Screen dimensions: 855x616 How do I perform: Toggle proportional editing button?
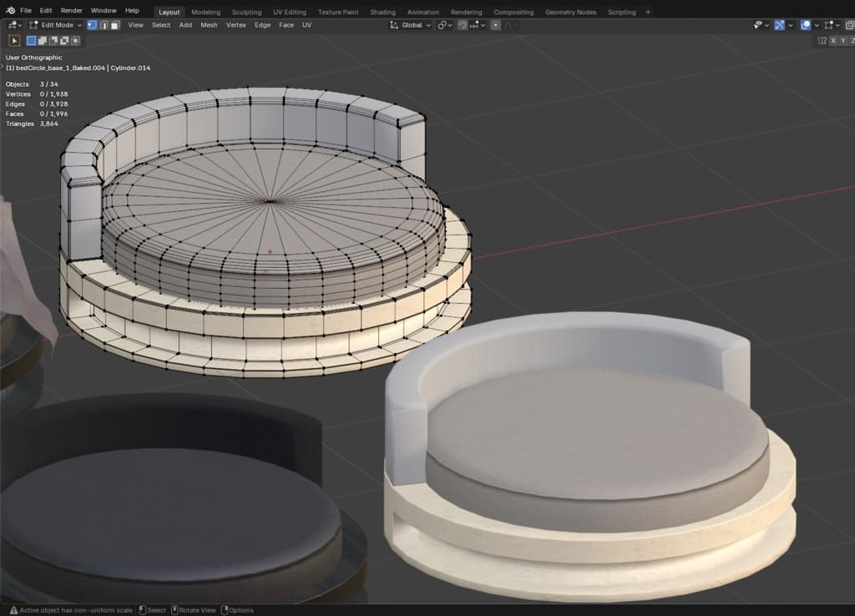(x=495, y=25)
